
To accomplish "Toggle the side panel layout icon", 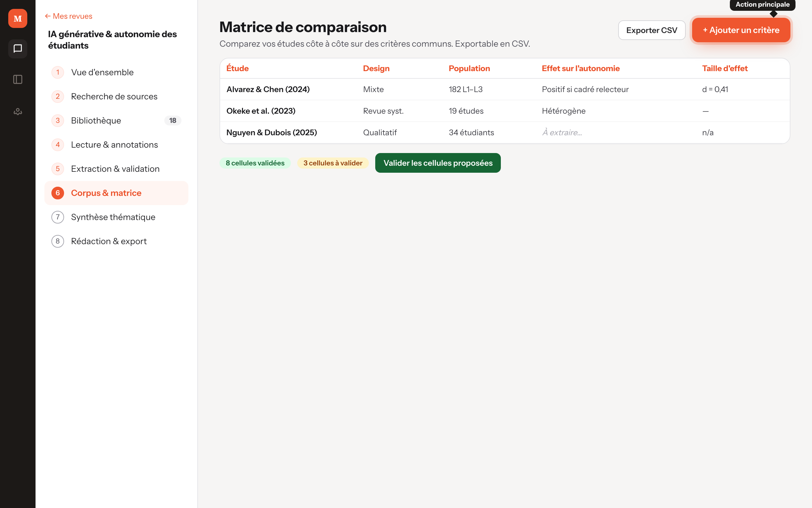I will [x=18, y=80].
